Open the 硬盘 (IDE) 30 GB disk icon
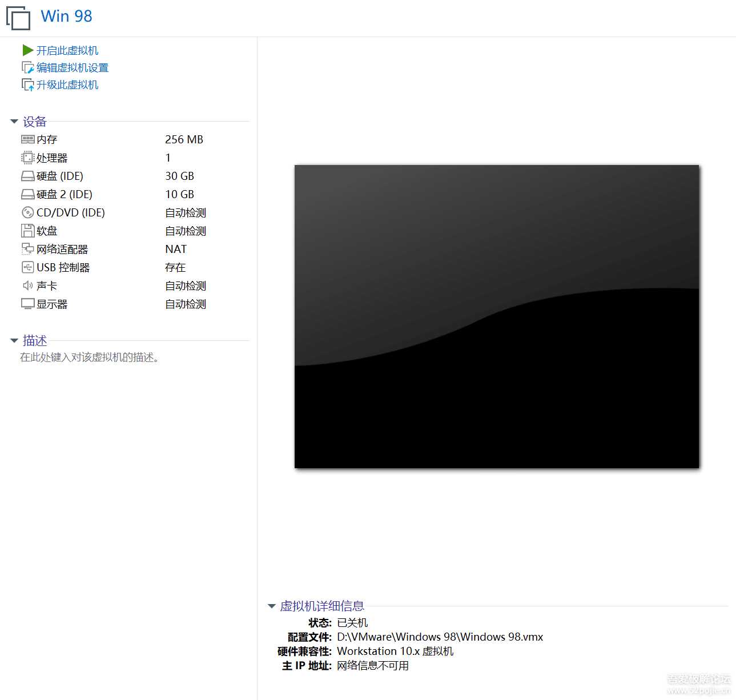736x700 pixels. coord(28,175)
